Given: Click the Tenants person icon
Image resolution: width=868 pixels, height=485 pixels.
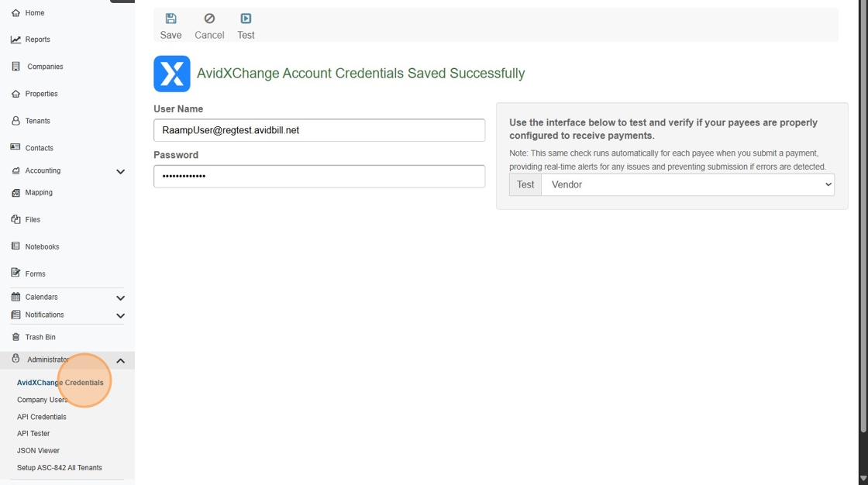Looking at the screenshot, I should tap(15, 121).
